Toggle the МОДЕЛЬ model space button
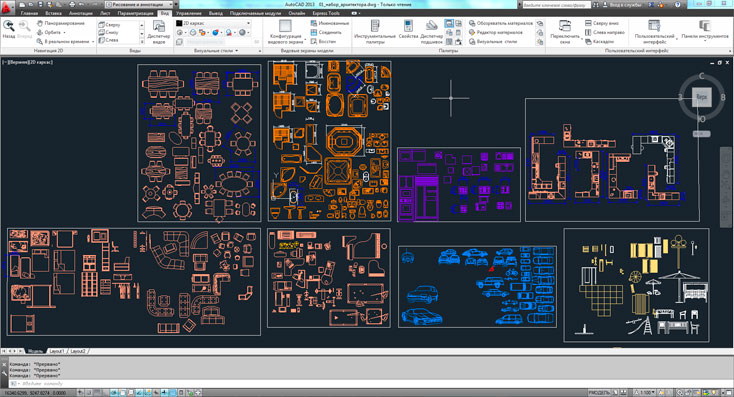The width and height of the screenshot is (734, 397). click(600, 392)
